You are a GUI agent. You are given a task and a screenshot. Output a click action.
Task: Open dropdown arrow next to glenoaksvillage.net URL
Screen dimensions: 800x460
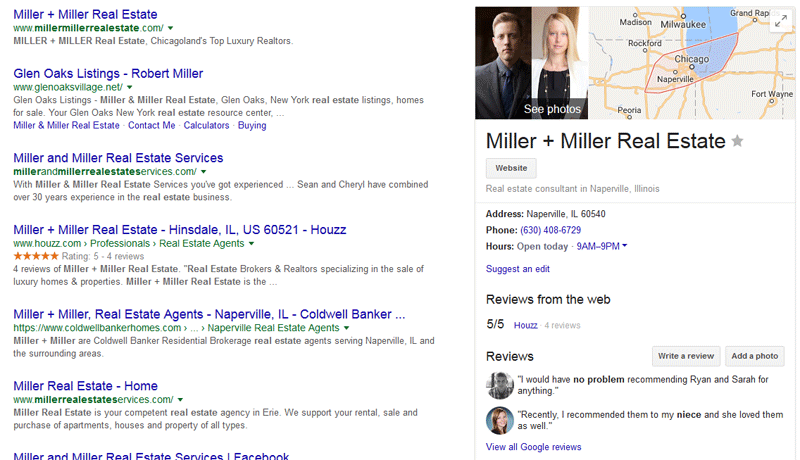pyautogui.click(x=130, y=87)
